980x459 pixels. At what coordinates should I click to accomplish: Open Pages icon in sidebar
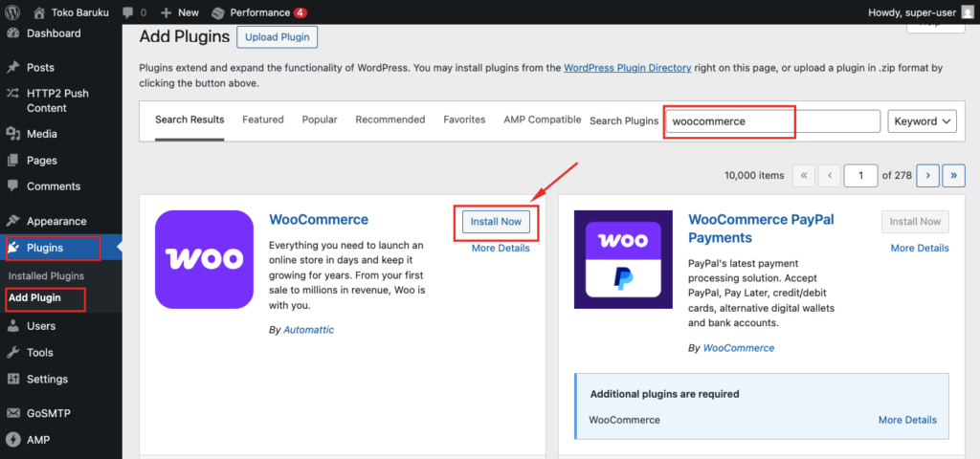point(12,161)
